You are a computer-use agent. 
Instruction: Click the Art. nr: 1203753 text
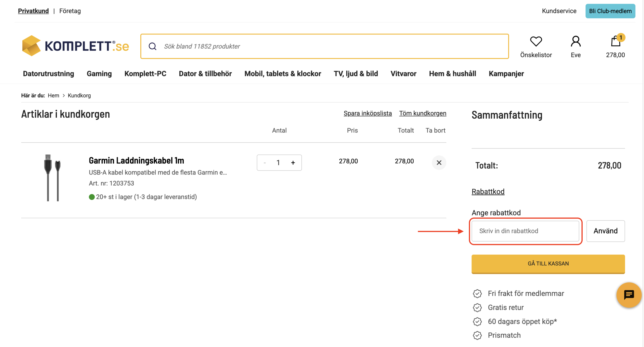pos(111,183)
